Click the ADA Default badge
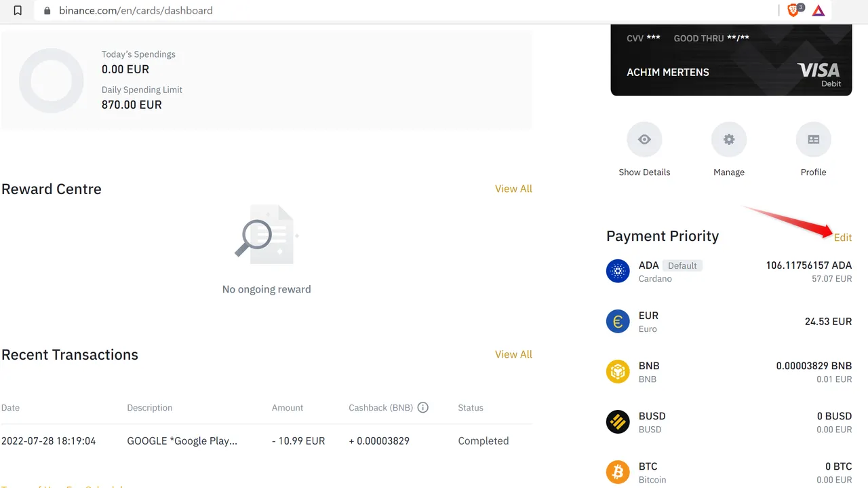 pyautogui.click(x=682, y=265)
